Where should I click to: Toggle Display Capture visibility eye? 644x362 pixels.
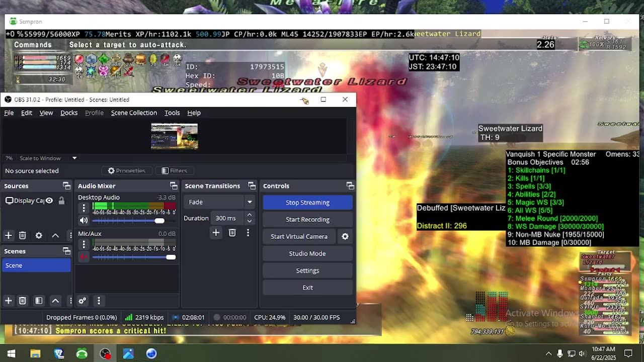49,201
